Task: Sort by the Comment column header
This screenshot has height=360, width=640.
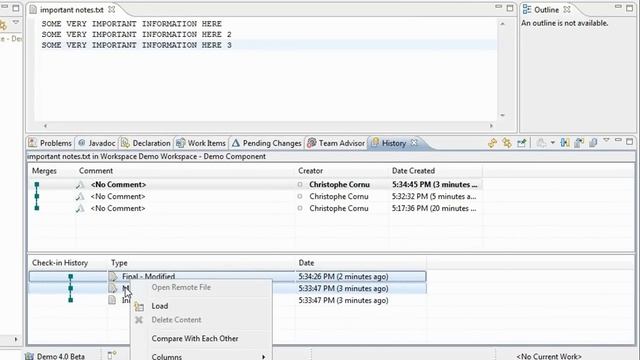Action: tap(96, 171)
